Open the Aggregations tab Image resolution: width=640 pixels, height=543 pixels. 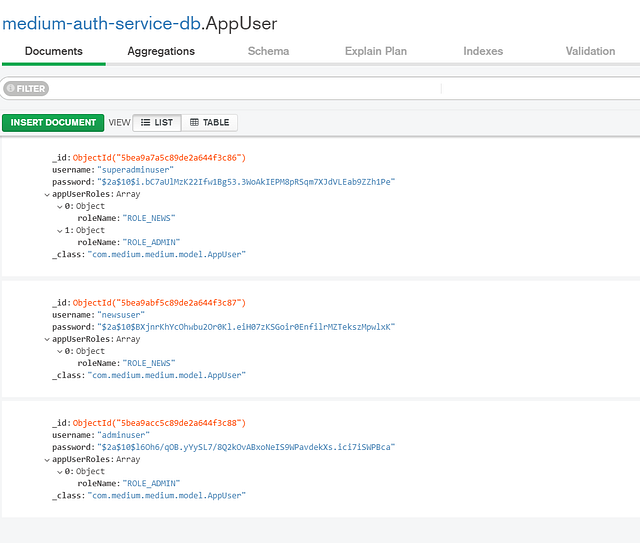coord(161,51)
